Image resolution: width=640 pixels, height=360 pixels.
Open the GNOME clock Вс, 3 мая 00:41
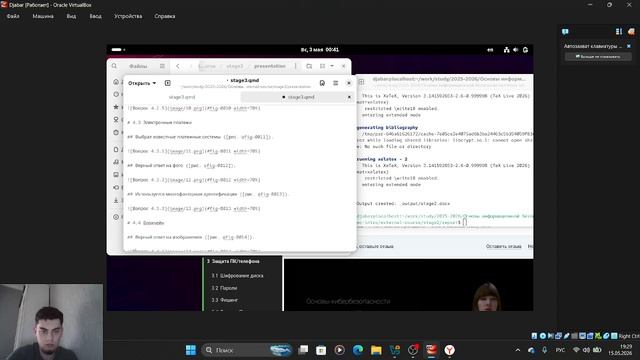(x=320, y=50)
